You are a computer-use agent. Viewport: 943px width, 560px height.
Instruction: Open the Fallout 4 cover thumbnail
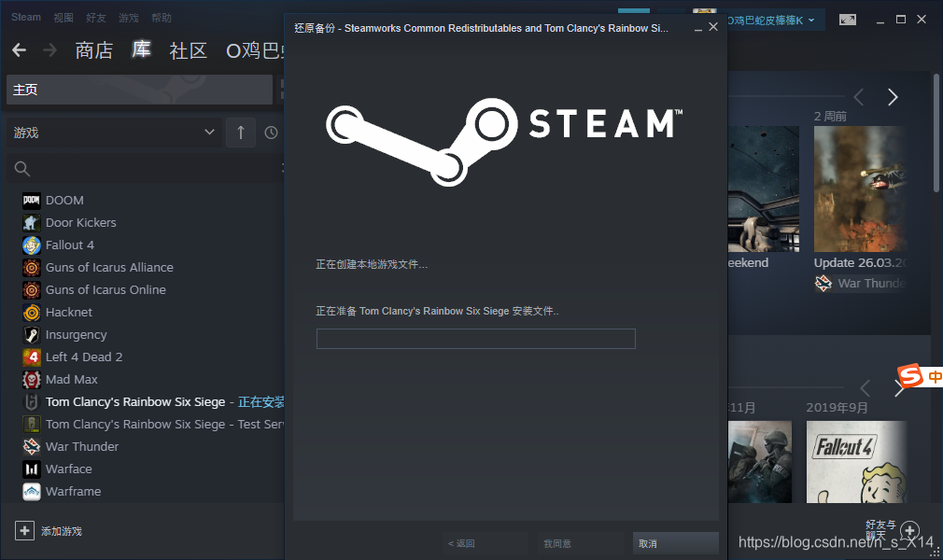coord(856,461)
